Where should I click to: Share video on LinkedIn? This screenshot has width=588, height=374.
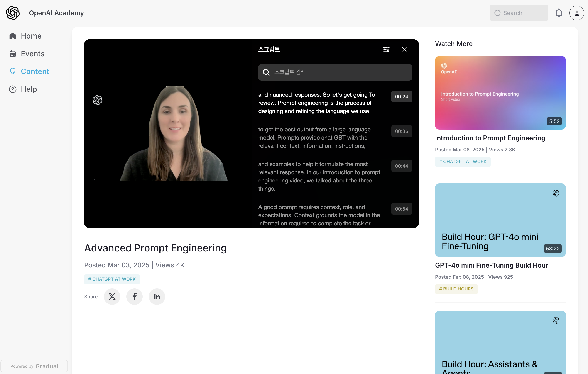pos(157,297)
